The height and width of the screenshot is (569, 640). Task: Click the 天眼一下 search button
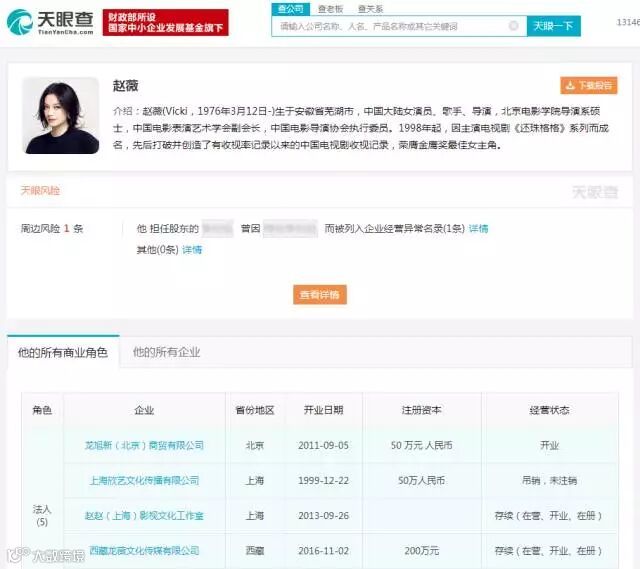tap(553, 26)
